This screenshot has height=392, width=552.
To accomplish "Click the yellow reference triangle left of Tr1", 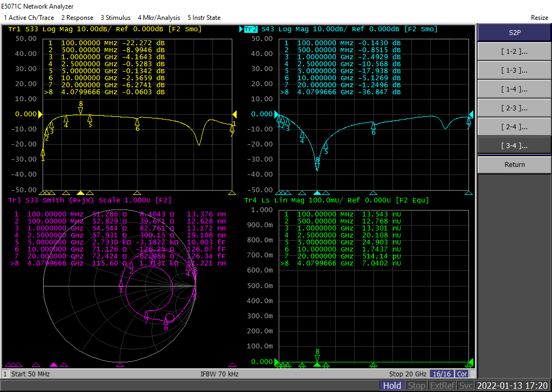I will 39,114.
